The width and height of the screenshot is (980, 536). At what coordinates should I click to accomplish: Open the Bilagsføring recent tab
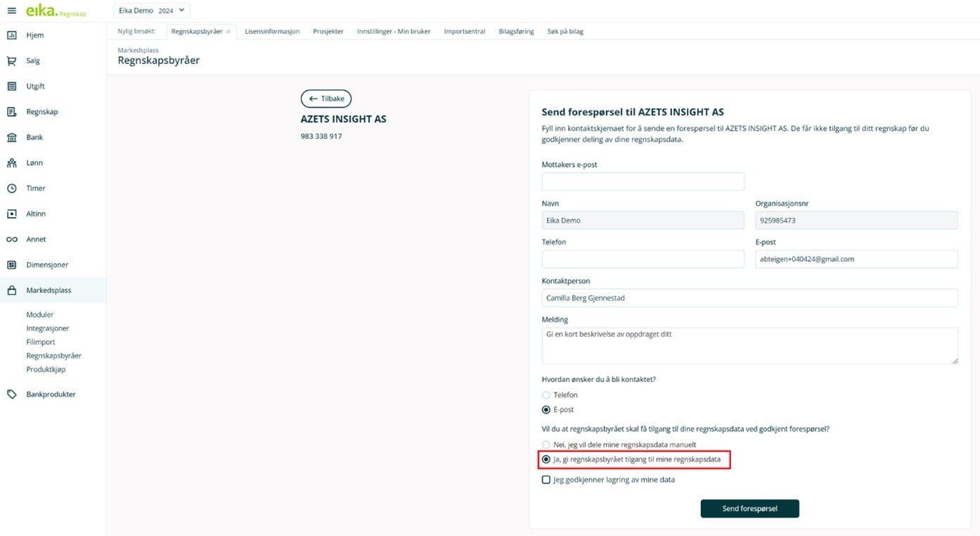[x=516, y=32]
